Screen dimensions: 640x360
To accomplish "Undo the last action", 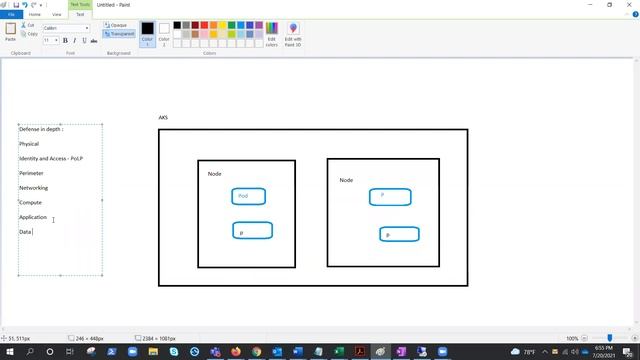I will [x=25, y=5].
